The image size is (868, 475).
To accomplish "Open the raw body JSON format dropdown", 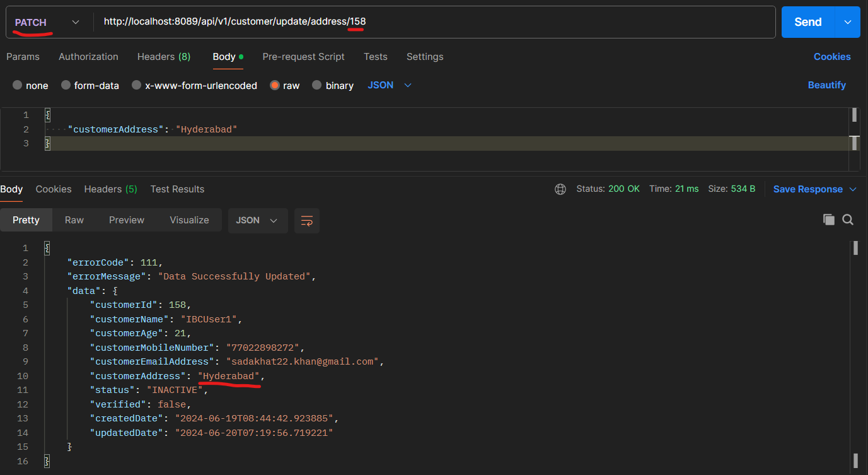I will tap(390, 85).
